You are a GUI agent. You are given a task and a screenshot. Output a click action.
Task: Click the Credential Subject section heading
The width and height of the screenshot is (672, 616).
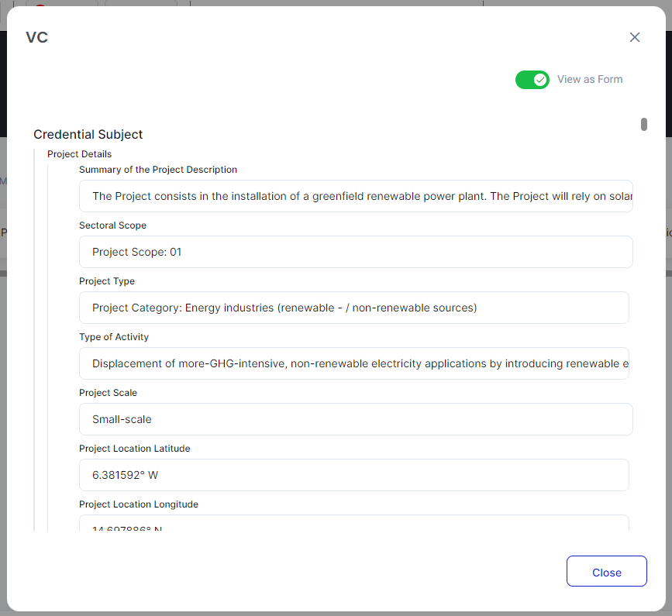pyautogui.click(x=88, y=135)
